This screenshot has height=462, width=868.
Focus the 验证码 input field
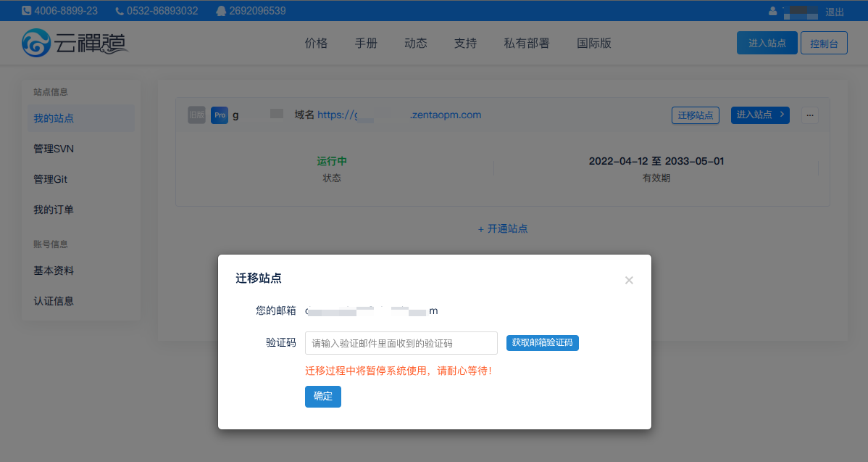pyautogui.click(x=401, y=343)
